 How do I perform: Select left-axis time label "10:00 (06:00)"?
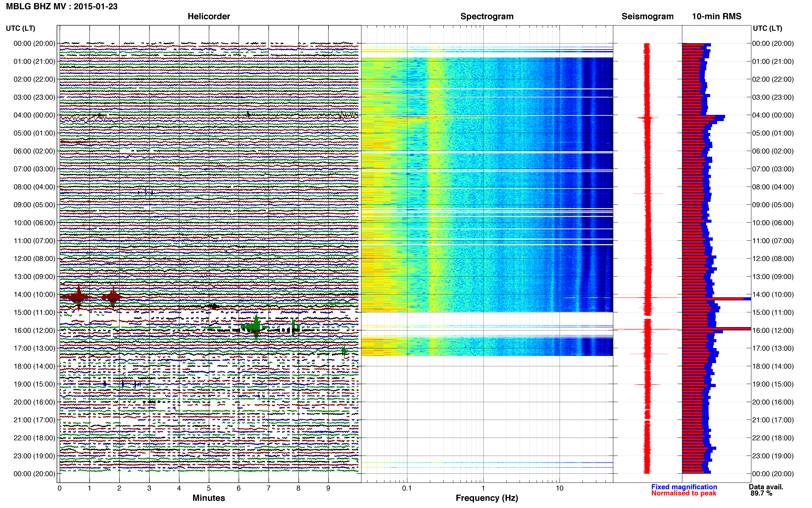(34, 223)
